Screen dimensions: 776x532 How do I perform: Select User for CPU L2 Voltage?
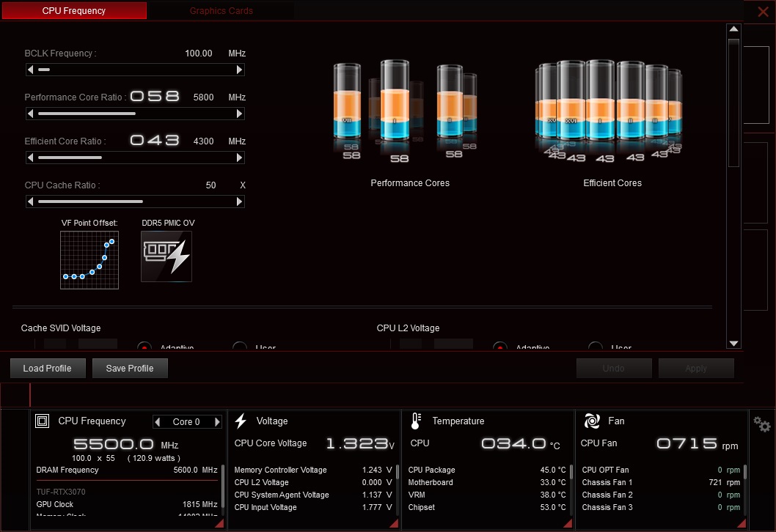[x=596, y=347]
